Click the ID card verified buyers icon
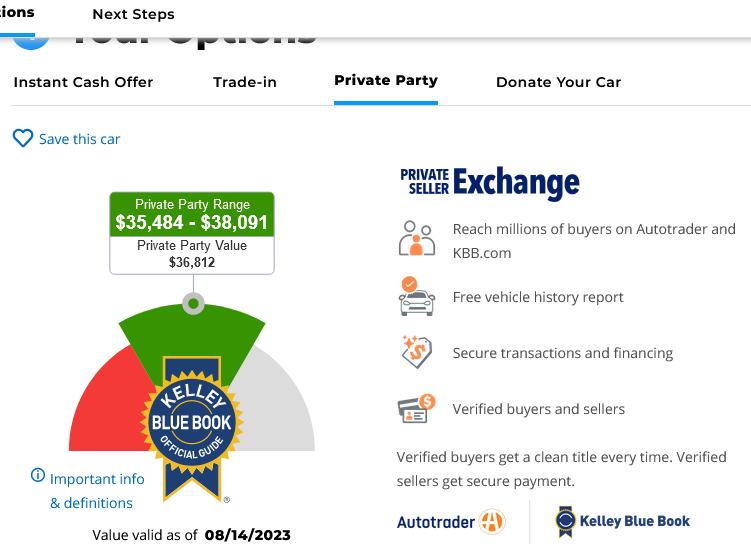This screenshot has width=751, height=557. pyautogui.click(x=417, y=409)
